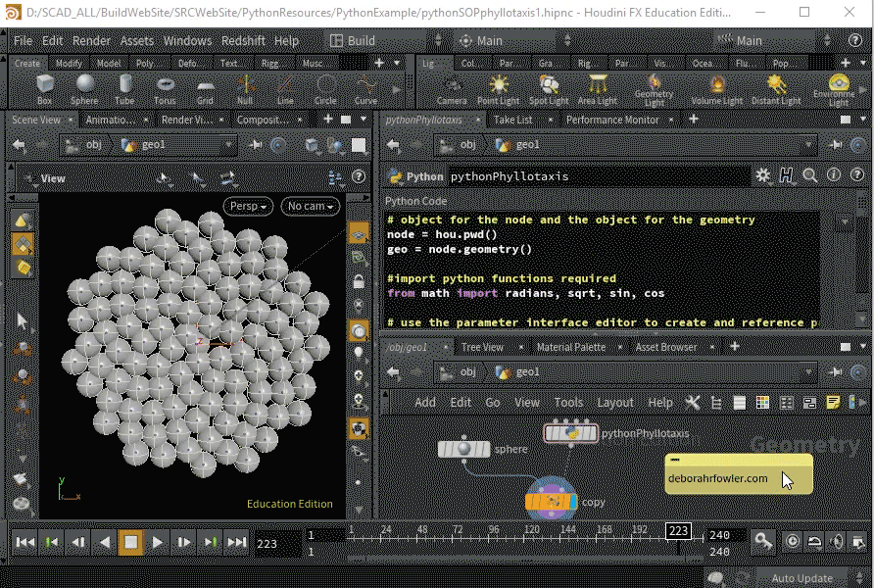The height and width of the screenshot is (588, 874).
Task: Toggle real-time playback clock button
Action: pyautogui.click(x=792, y=541)
